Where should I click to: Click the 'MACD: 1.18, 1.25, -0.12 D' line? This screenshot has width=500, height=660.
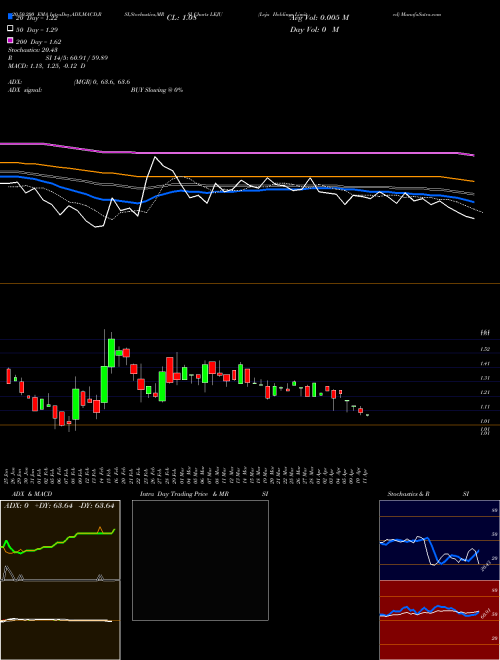point(47,66)
